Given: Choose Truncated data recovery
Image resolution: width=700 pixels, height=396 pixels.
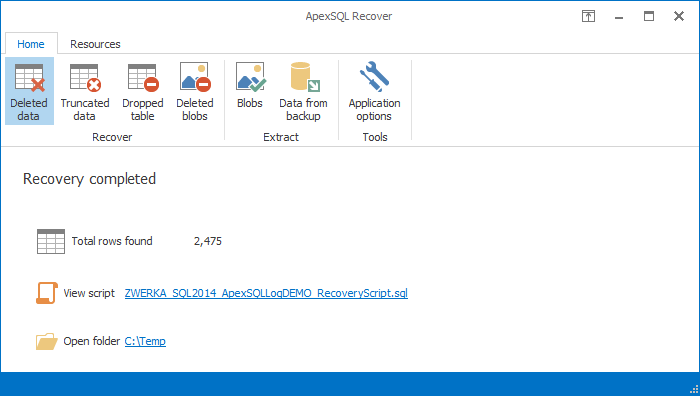Looking at the screenshot, I should (85, 91).
